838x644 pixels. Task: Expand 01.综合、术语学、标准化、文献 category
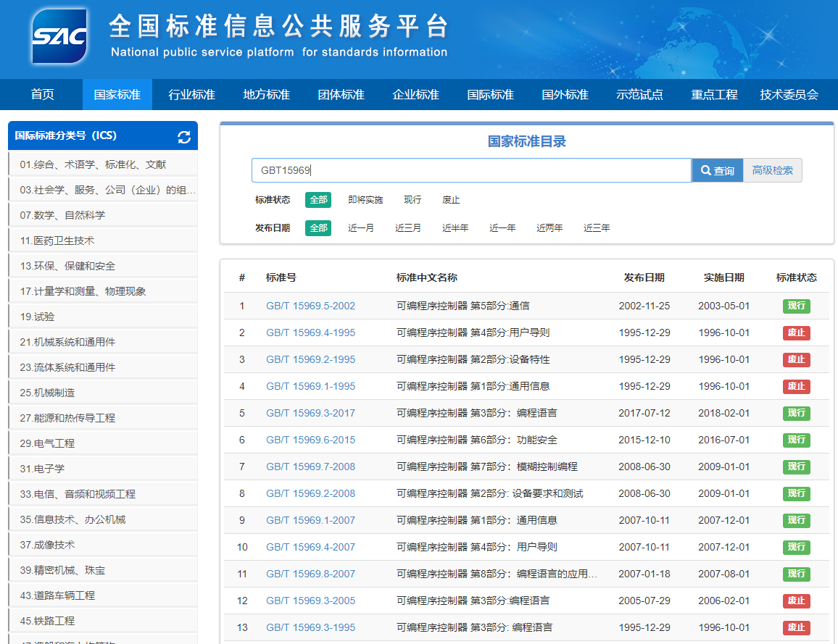click(93, 164)
